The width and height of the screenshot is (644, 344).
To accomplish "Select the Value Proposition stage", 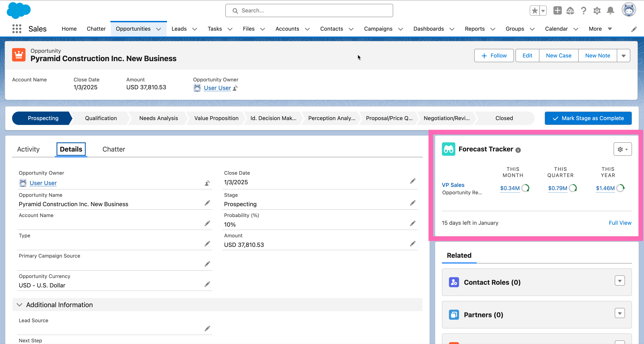I will 216,118.
